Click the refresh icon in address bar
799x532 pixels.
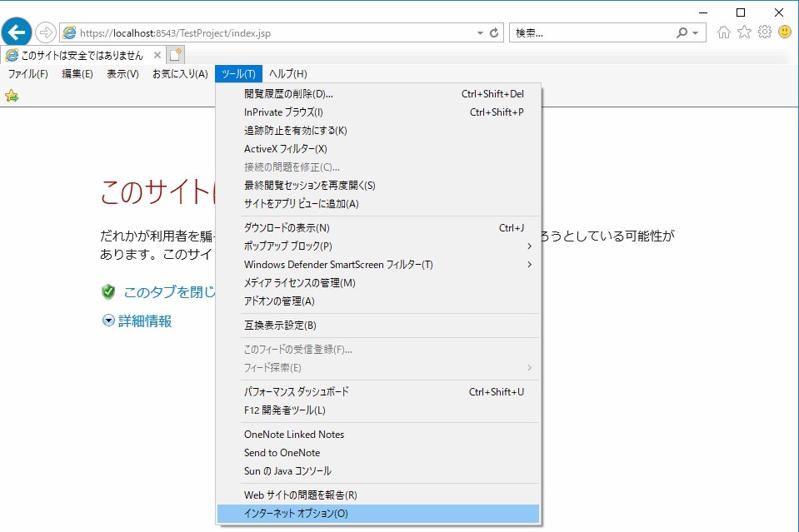click(494, 33)
